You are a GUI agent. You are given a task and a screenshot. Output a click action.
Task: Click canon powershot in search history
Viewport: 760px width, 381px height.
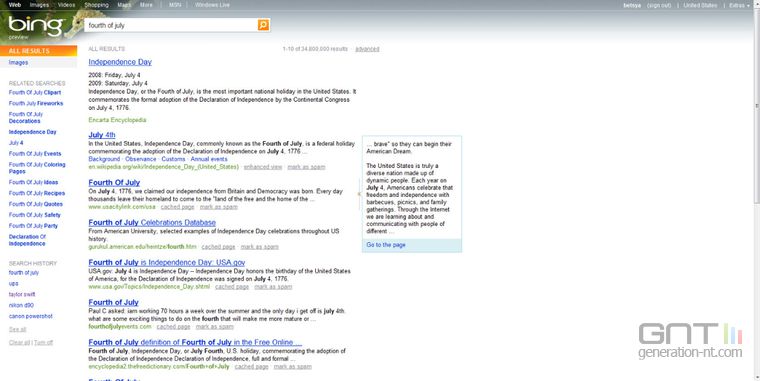coord(31,316)
